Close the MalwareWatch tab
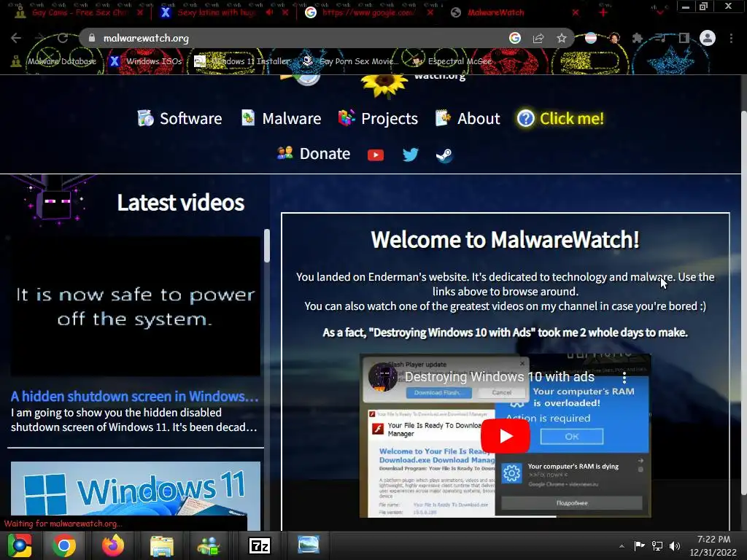The width and height of the screenshot is (747, 560). [575, 12]
